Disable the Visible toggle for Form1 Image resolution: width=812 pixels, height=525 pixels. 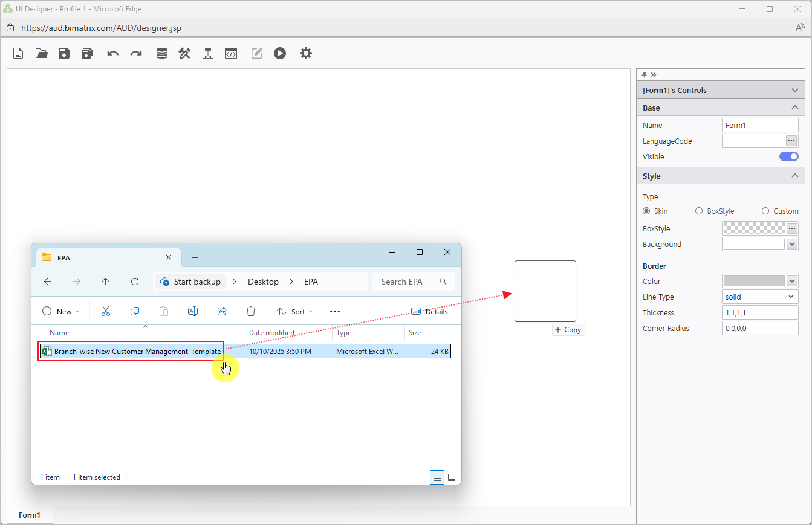point(788,156)
